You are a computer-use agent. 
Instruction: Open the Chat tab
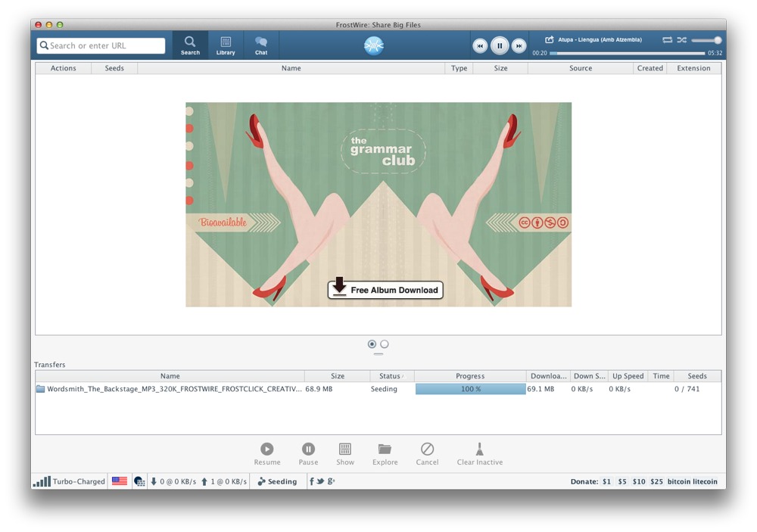tap(261, 45)
